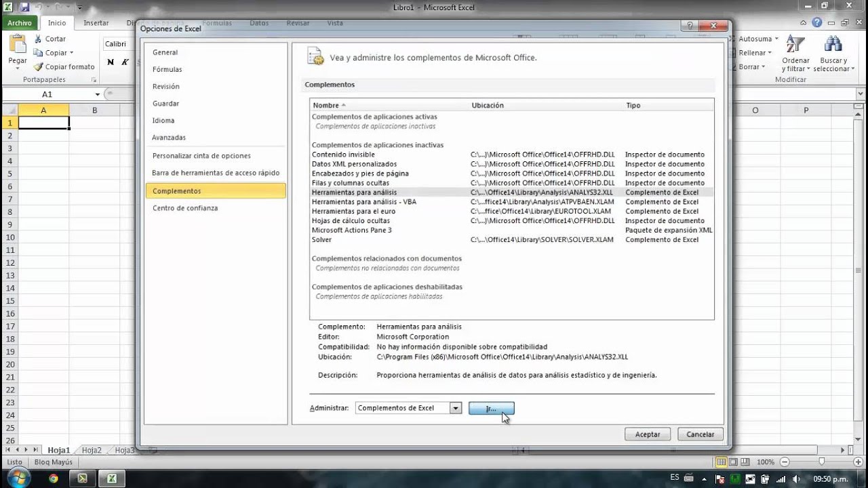
Task: Switch to Page Break preview in status bar
Action: [745, 462]
